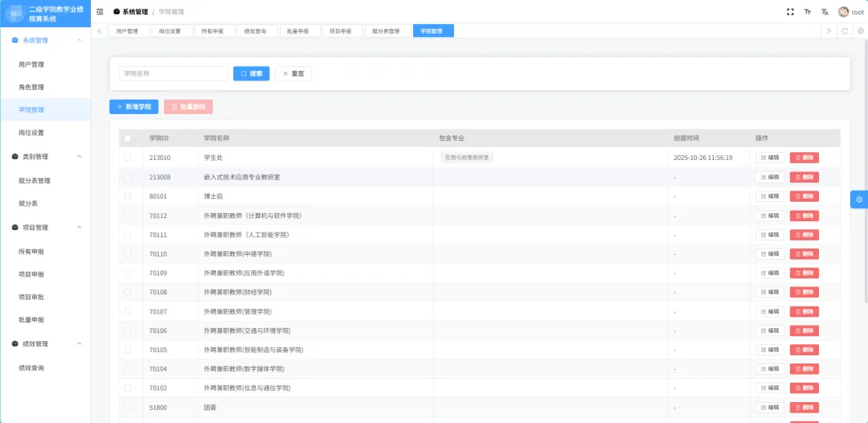The image size is (868, 423).
Task: Check the box for row 70108
Action: pos(128,292)
